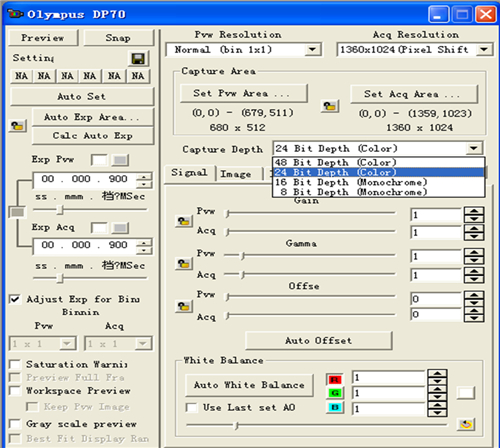Click the Gain Pvw slider

(x=311, y=213)
